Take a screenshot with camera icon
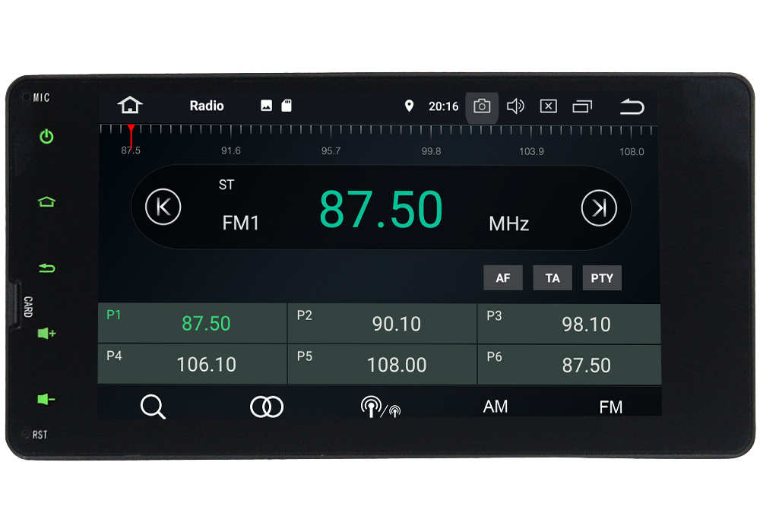The width and height of the screenshot is (760, 532). click(x=482, y=106)
